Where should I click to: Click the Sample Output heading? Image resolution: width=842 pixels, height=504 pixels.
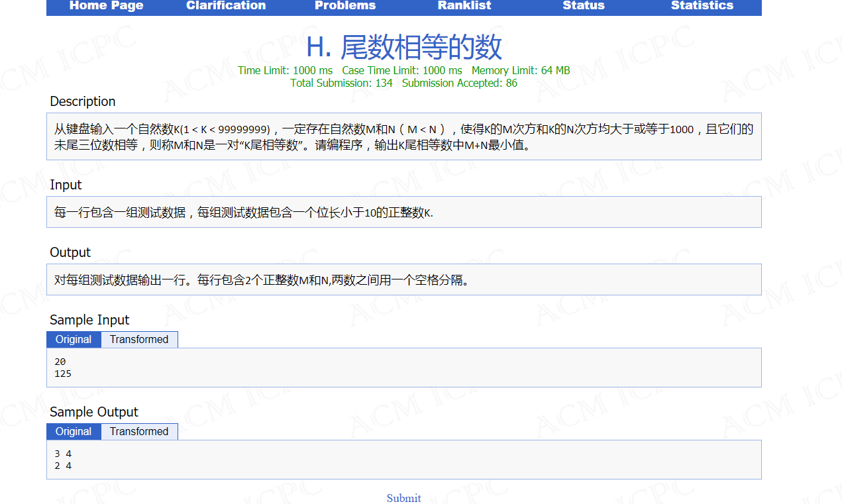pos(94,412)
